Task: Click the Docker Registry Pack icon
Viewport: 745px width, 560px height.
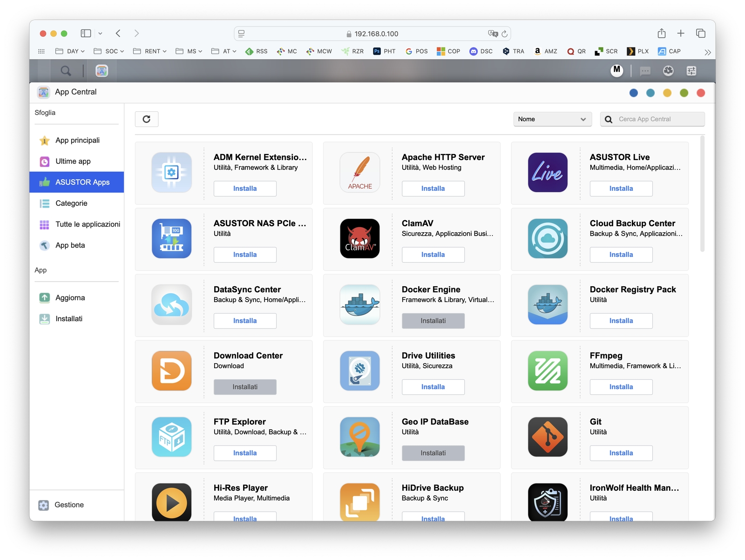Action: tap(548, 305)
